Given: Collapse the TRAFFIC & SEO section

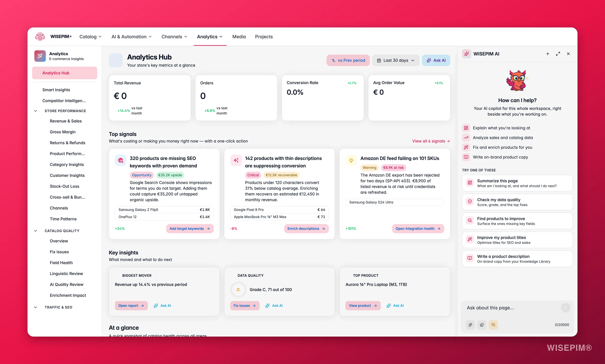Looking at the screenshot, I should pos(36,307).
